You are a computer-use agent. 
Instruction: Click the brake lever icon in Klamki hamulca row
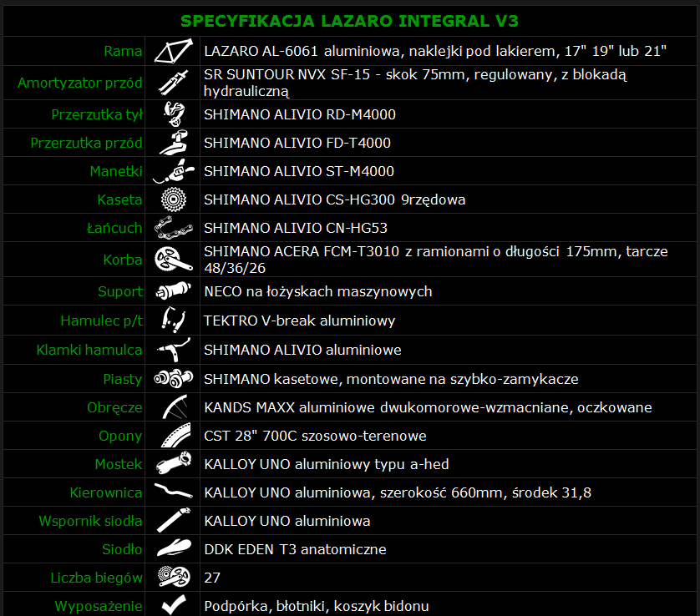click(174, 350)
